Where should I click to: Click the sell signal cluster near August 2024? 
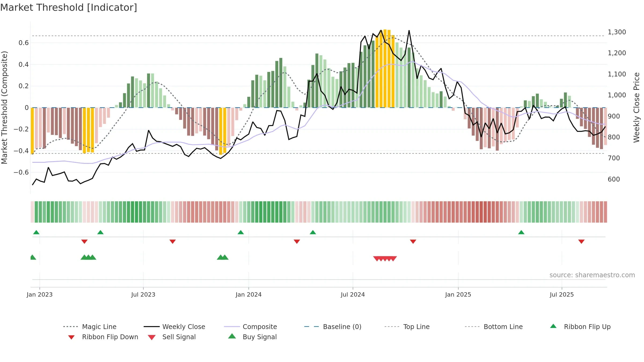pos(385,258)
